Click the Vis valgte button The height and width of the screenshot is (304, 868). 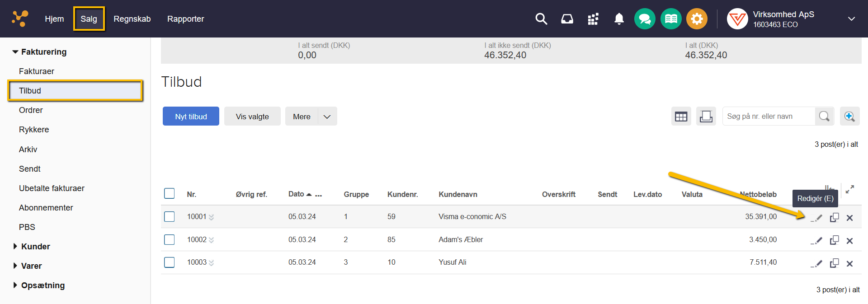pyautogui.click(x=252, y=117)
